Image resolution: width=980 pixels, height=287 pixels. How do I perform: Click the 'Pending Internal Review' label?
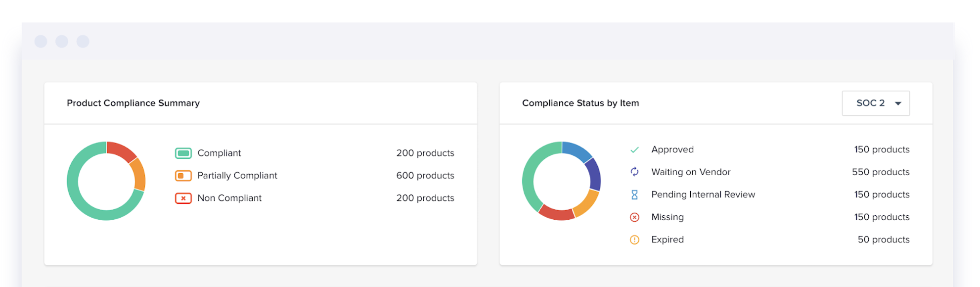click(x=703, y=194)
